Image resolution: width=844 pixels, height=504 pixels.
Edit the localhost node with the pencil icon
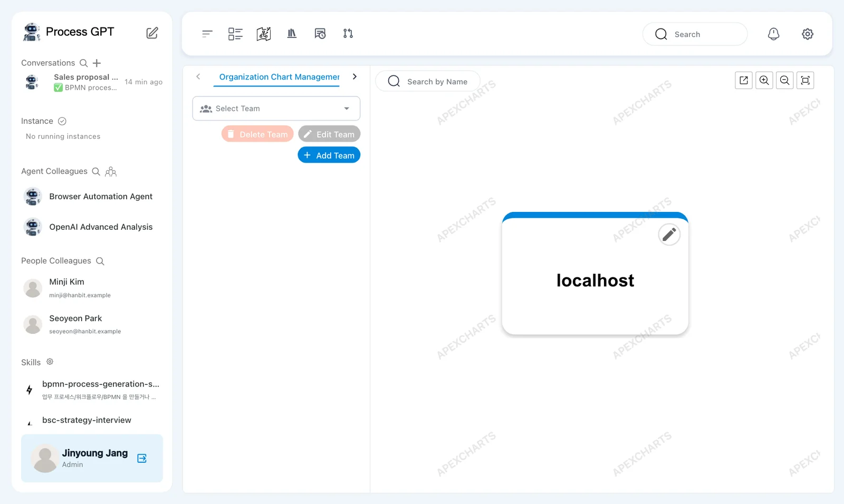click(x=669, y=235)
